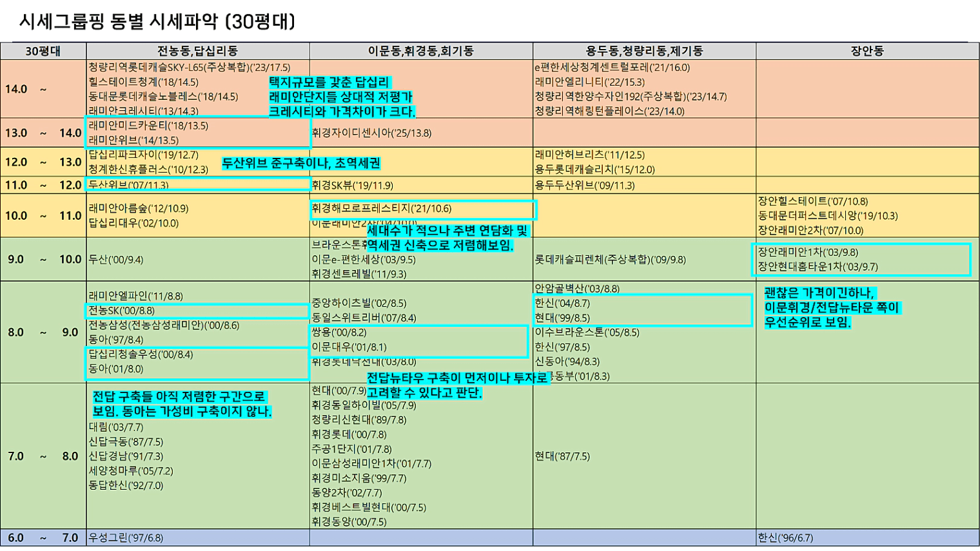Click the '12.0 ~ 13.0' price range label

pos(43,162)
